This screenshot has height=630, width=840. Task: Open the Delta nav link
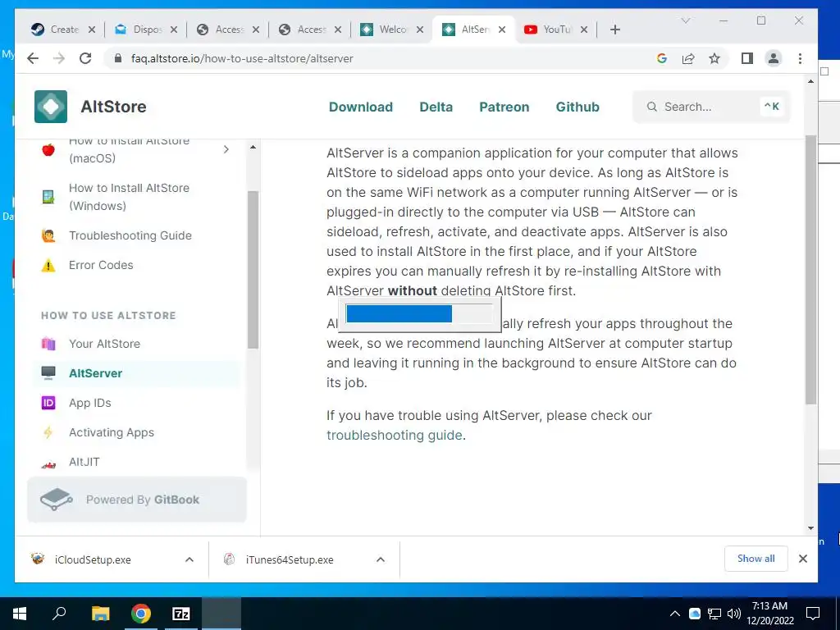click(x=436, y=107)
